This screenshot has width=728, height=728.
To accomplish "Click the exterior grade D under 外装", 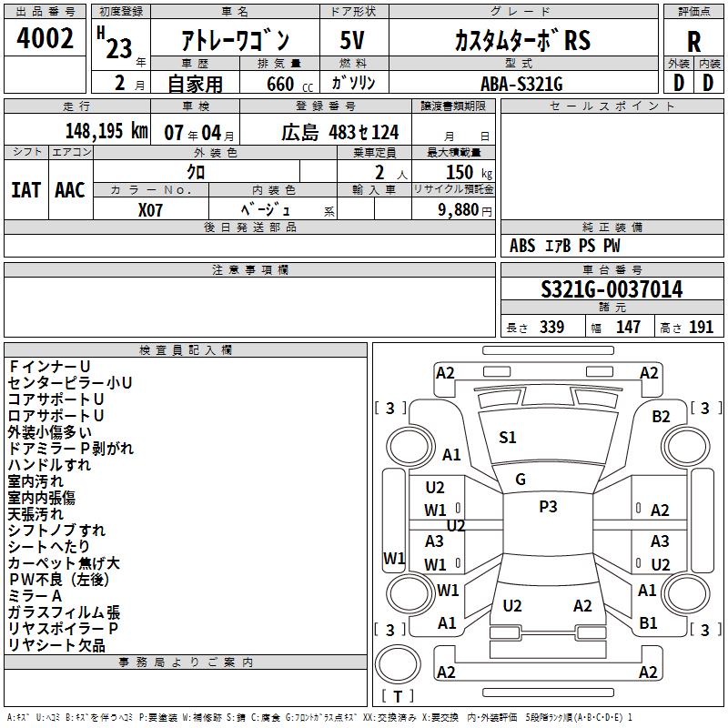I will click(x=679, y=83).
